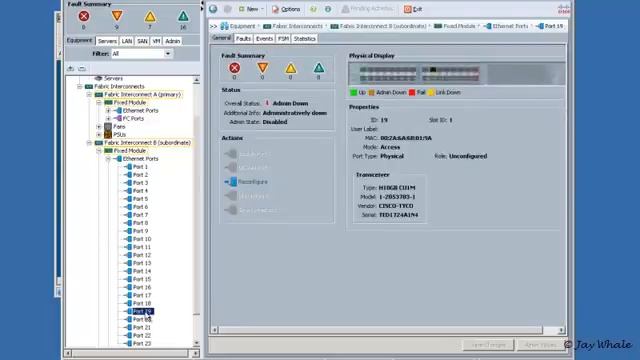
Task: Collapse Ethernet Ports under Fabric Interconnect B
Action: (x=108, y=159)
